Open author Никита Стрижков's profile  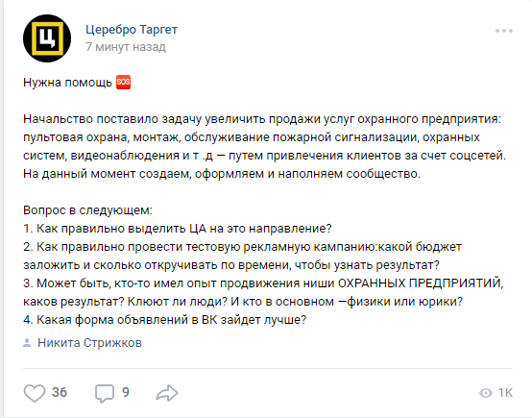coord(89,343)
